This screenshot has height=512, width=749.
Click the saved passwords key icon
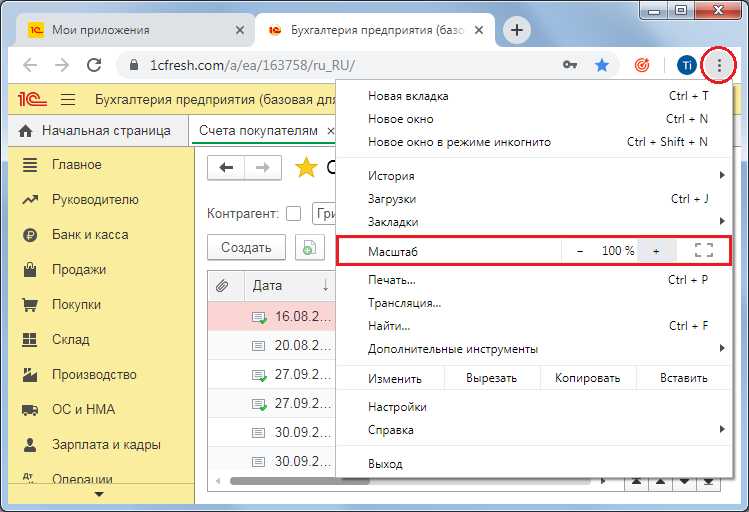570,65
